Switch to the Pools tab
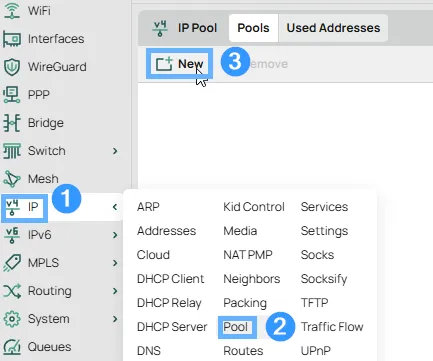The height and width of the screenshot is (361, 433). 253,28
